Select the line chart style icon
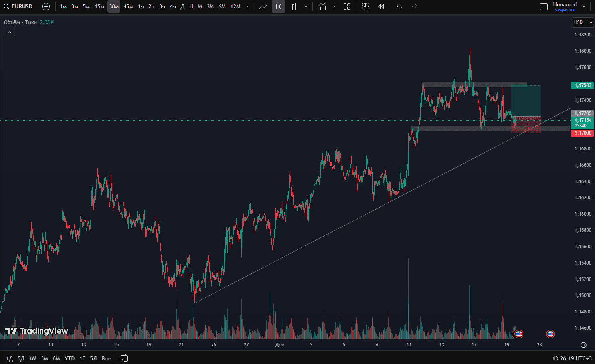 pos(263,6)
